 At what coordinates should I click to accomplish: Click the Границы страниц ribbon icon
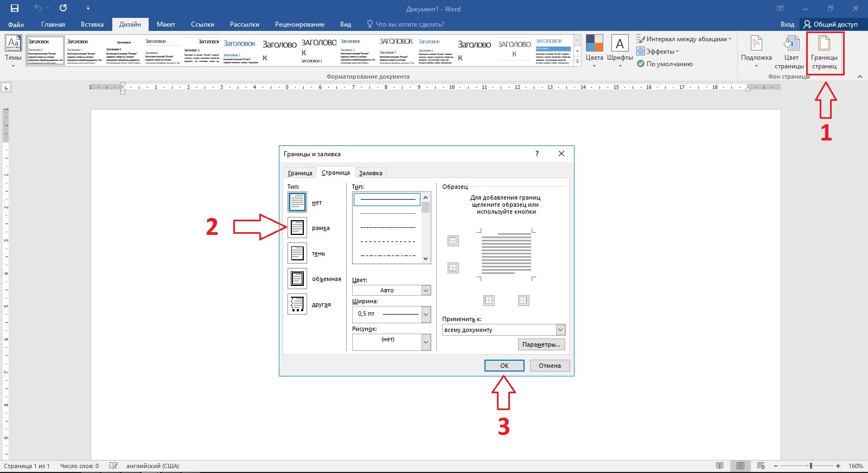coord(824,53)
